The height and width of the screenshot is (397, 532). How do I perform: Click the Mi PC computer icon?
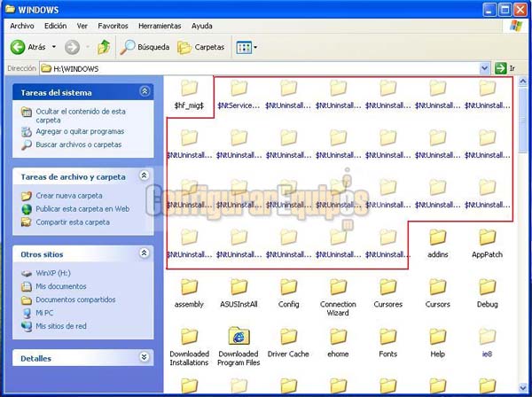click(27, 313)
